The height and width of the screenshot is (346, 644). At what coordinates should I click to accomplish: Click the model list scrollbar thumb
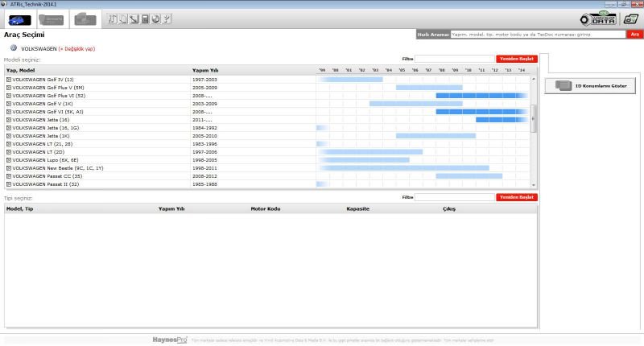point(534,118)
